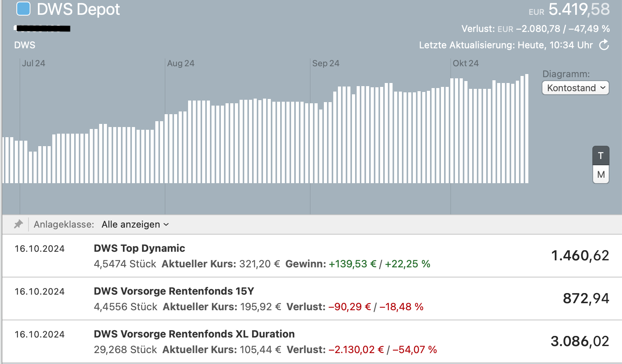Click the 3.086,02 position value
Screen dimensions: 622x364
[x=580, y=341]
